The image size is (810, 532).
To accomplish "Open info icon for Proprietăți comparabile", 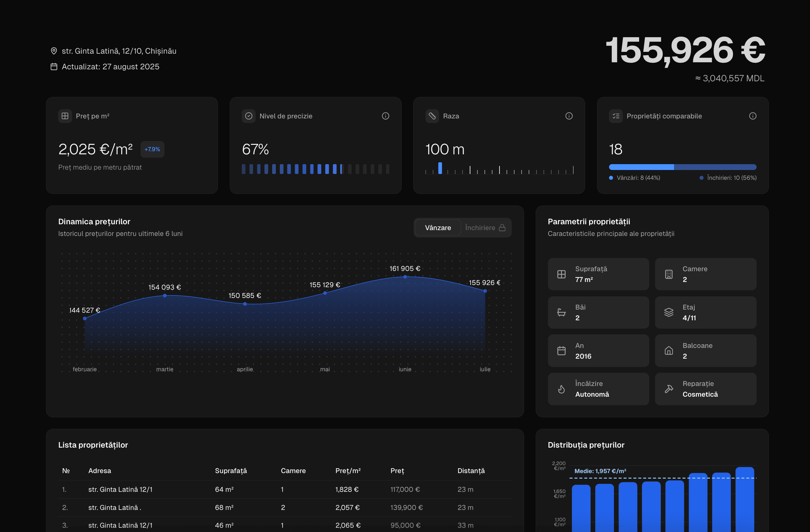I will pyautogui.click(x=753, y=116).
